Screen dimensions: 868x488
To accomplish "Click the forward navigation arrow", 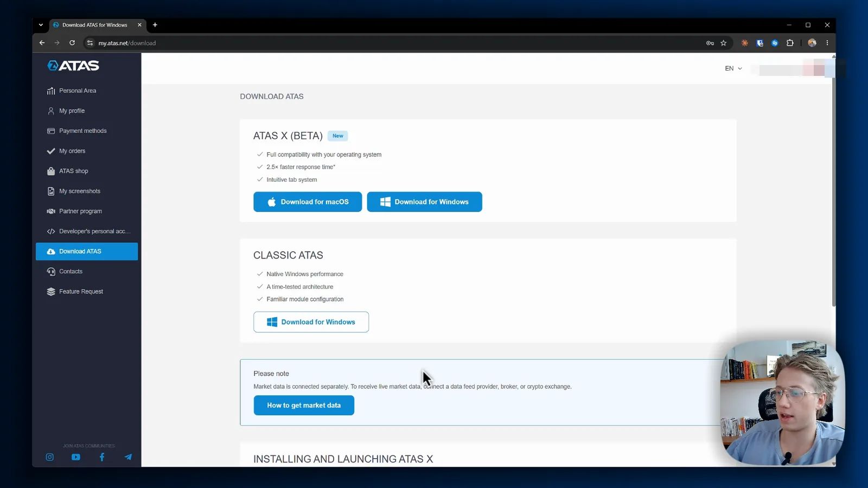I will pos(57,43).
